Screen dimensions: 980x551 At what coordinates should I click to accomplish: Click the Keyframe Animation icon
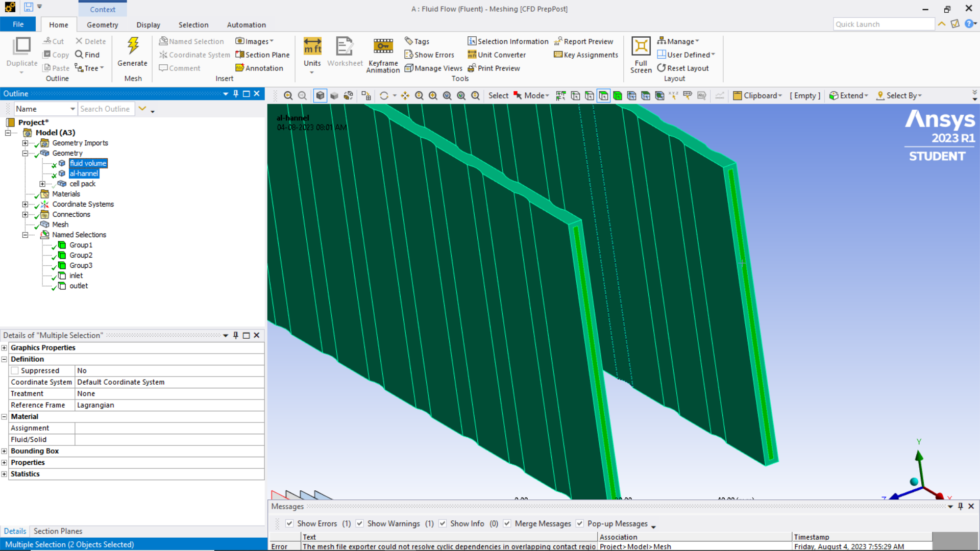[x=383, y=46]
